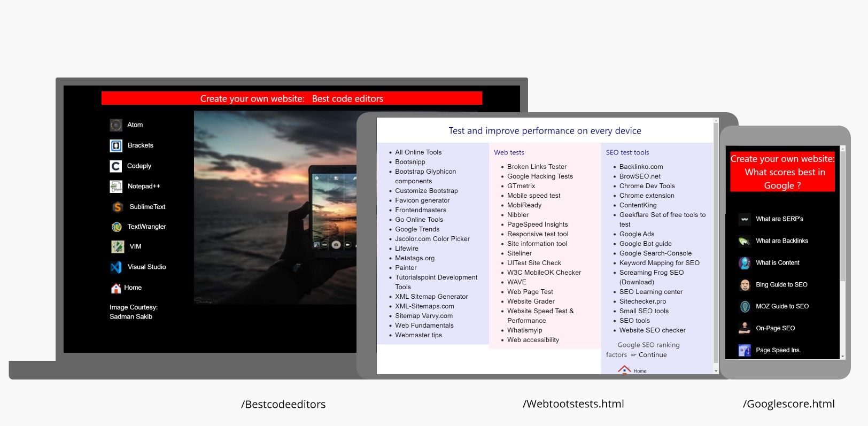
Task: Click the SublimeText icon
Action: pyautogui.click(x=117, y=207)
